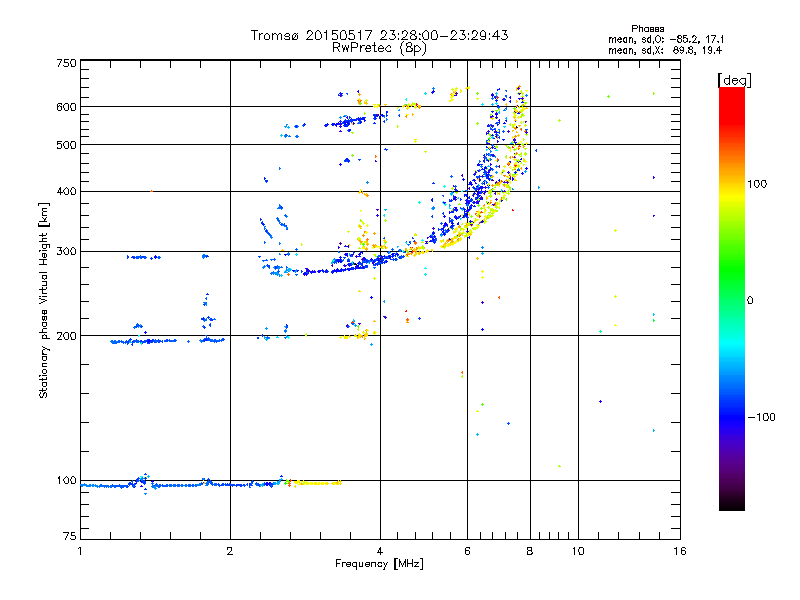Screen dimensions: 800x600
Task: Click the colorbar '-100' tick label
Action: tap(764, 417)
